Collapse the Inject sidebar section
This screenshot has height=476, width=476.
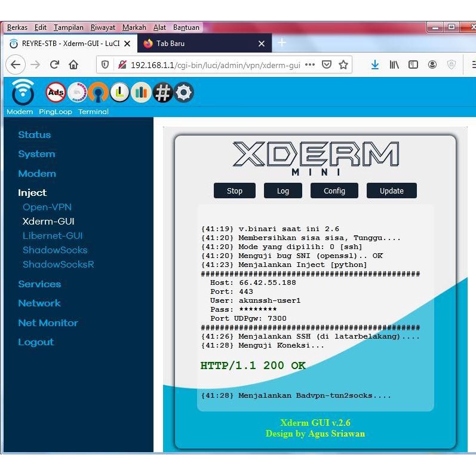32,193
